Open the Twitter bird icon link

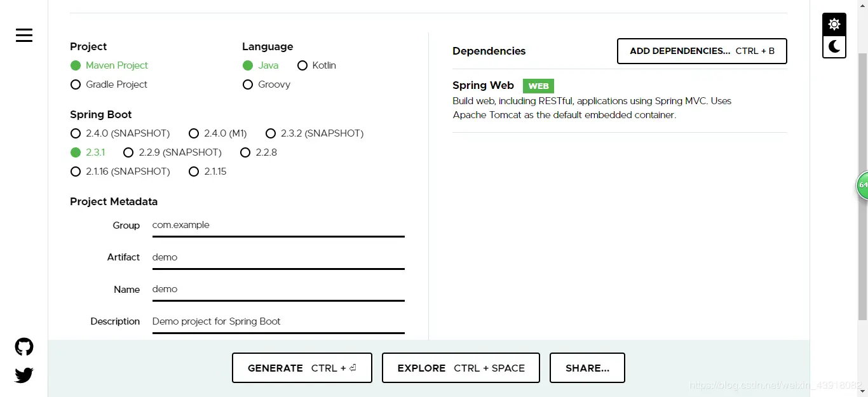pos(24,375)
